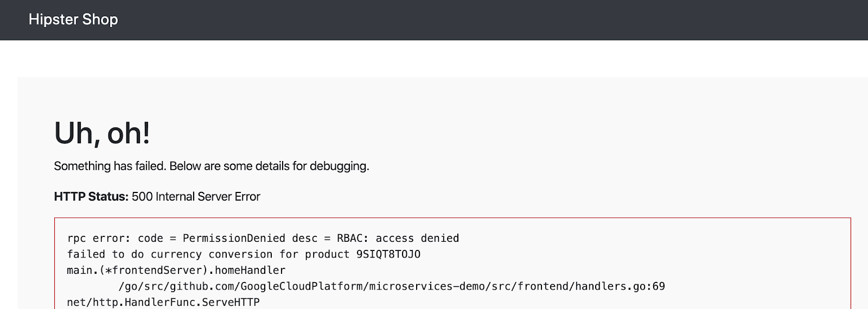Click the product ID 9SIQT8TOJ0
Viewport: 868px width, 309px height.
pos(388,254)
